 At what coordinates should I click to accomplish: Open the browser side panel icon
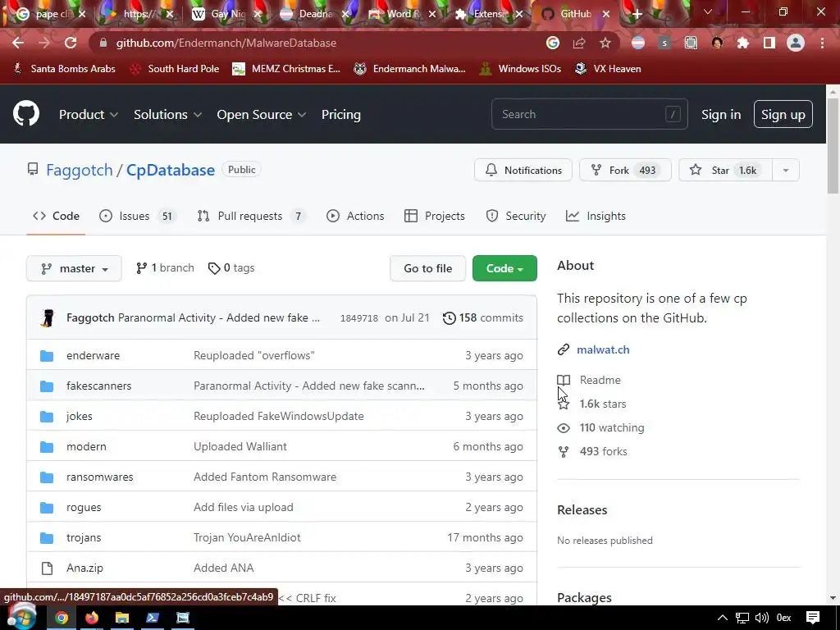769,43
